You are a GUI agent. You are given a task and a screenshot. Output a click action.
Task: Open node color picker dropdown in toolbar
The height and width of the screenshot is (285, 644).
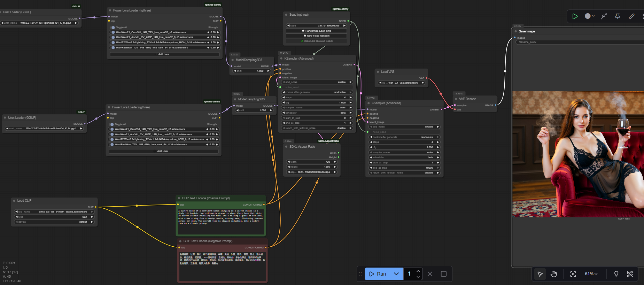pos(590,16)
